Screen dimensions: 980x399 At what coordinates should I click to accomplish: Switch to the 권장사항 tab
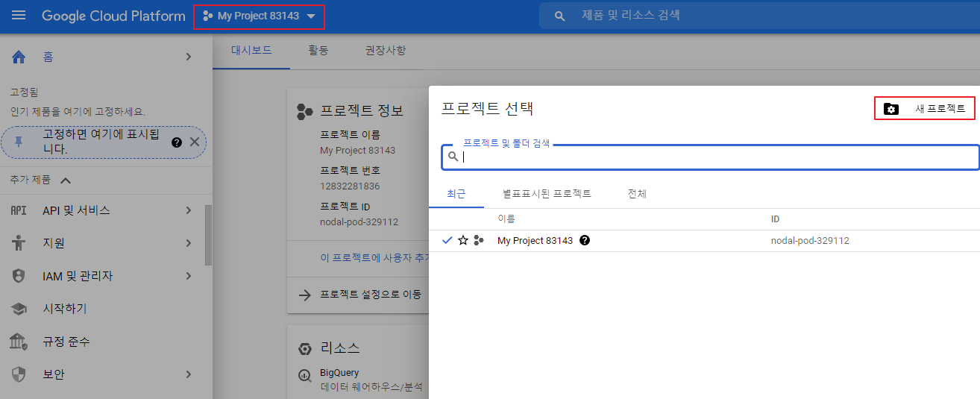(x=386, y=51)
